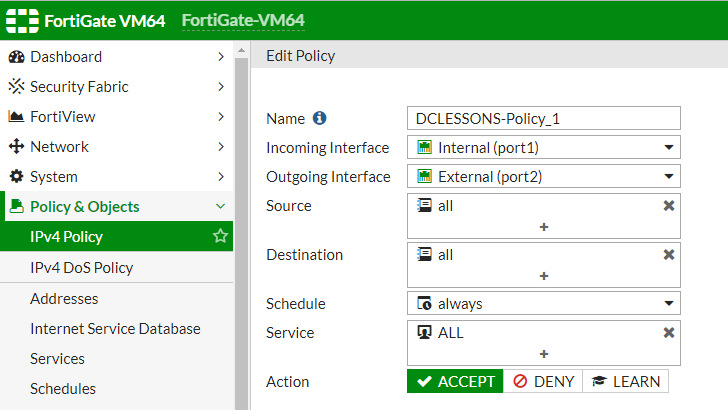Add a Service entry with plus icon

click(x=544, y=354)
